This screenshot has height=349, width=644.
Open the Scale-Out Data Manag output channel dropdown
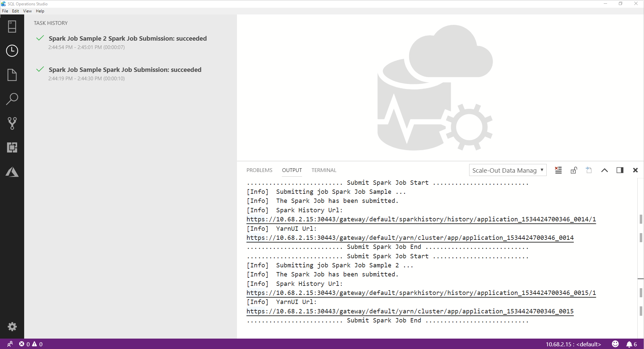(508, 170)
